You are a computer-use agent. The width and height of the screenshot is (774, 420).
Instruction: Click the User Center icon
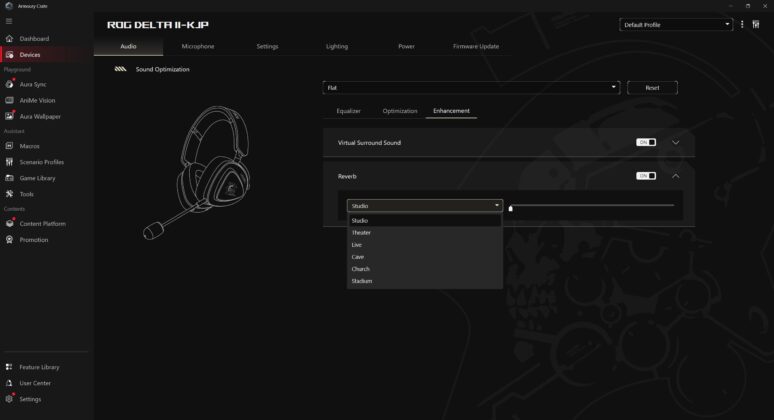[x=9, y=383]
